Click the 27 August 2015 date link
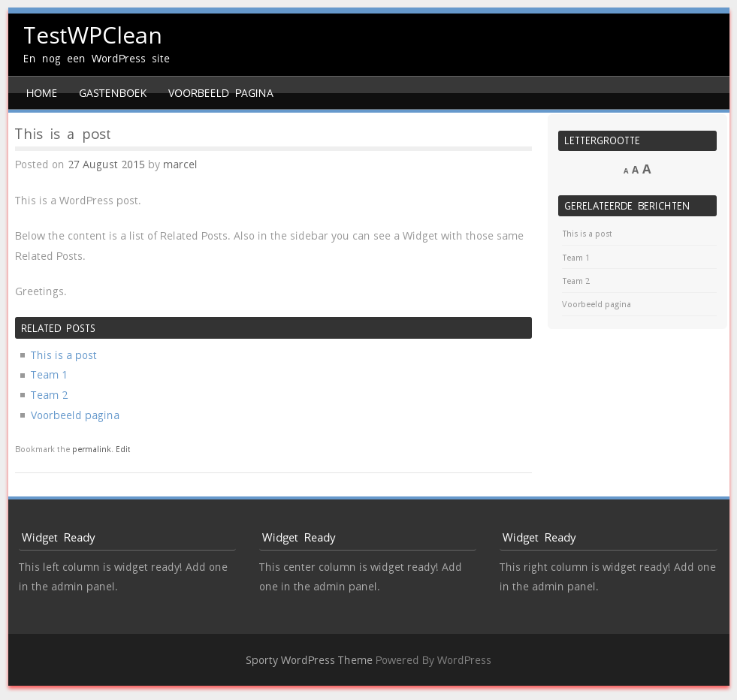 pos(106,164)
